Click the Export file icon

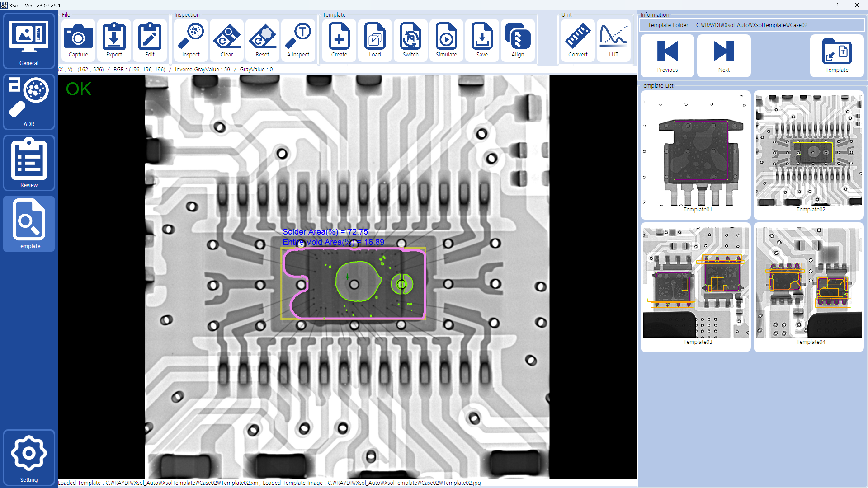[114, 40]
